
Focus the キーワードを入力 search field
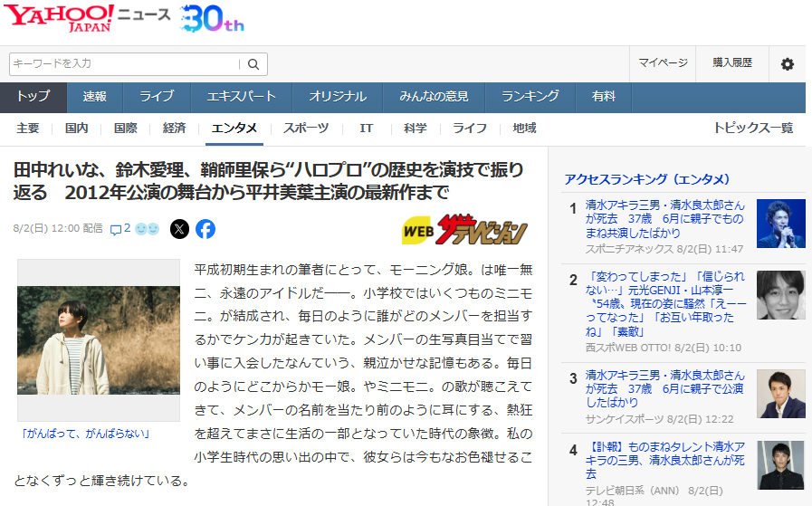[x=124, y=64]
